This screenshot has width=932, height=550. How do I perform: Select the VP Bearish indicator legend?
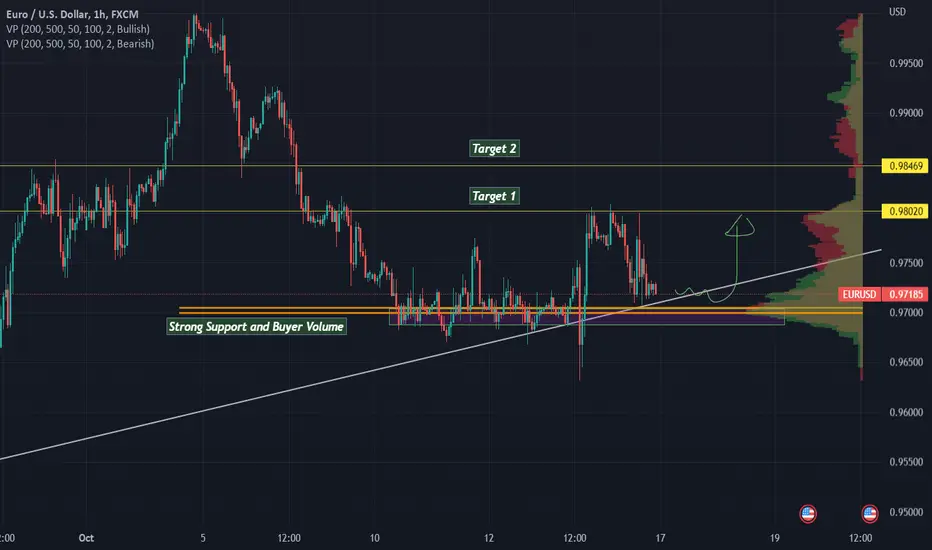click(80, 43)
